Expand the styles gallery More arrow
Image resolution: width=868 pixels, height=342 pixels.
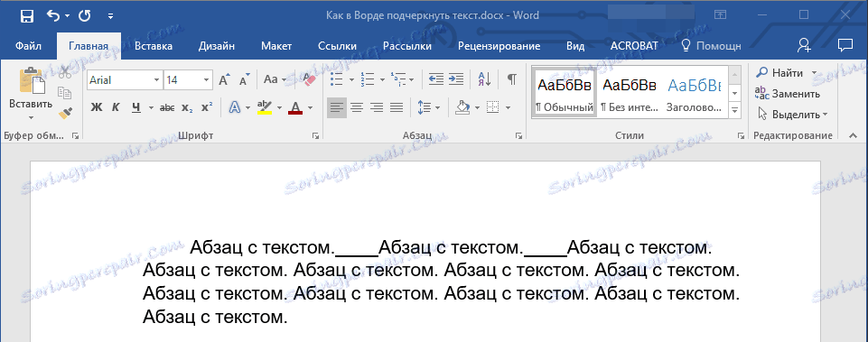[735, 111]
